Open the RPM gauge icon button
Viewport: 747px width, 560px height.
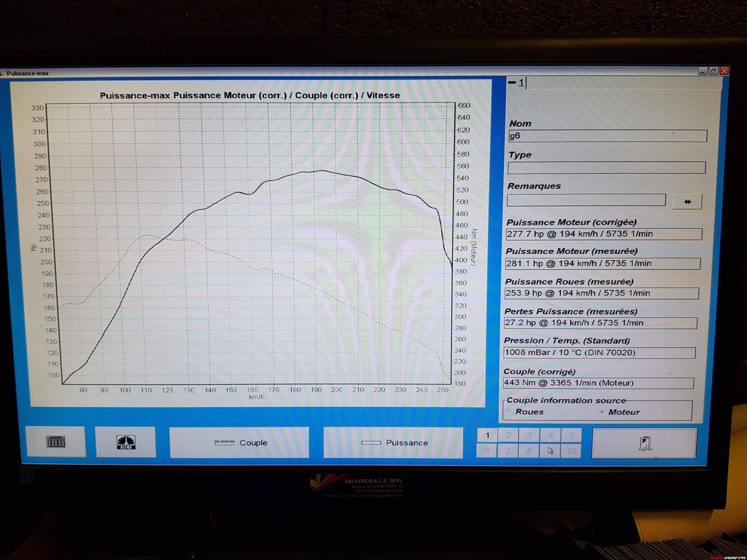coord(126,442)
